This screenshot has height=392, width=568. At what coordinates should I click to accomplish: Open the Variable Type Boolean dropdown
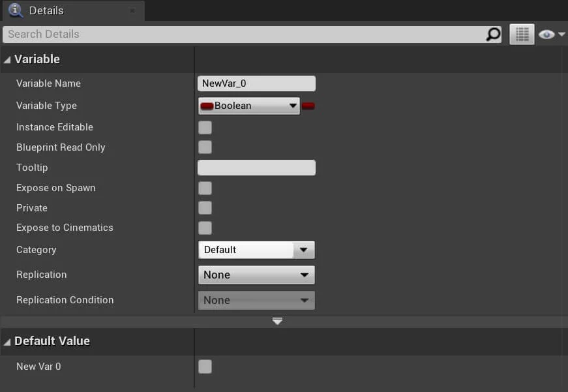[x=248, y=106]
